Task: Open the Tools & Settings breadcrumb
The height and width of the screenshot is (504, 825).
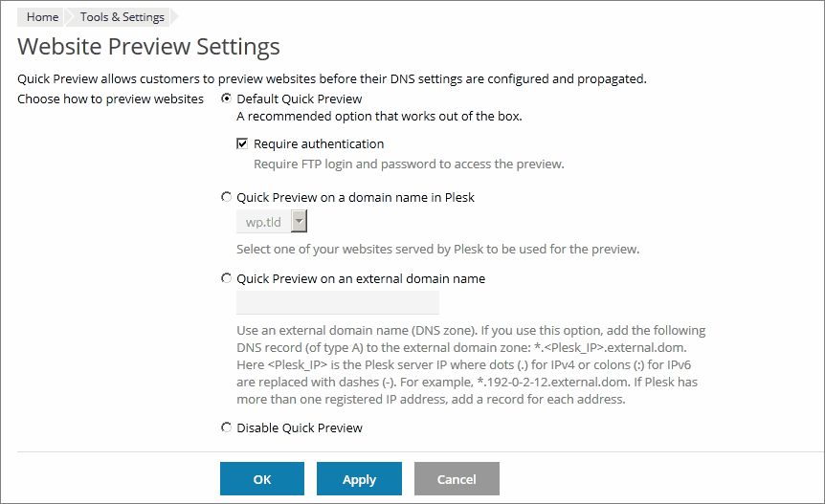Action: pyautogui.click(x=122, y=17)
